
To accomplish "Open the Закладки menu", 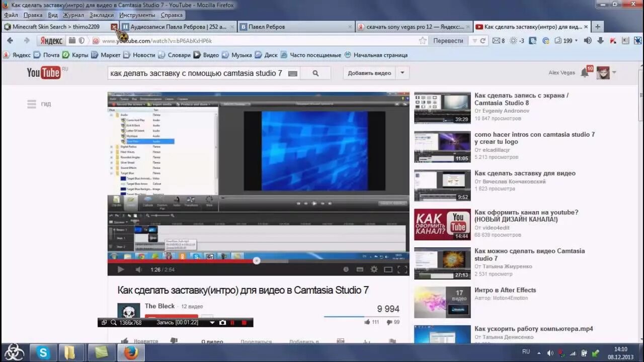I will (102, 15).
